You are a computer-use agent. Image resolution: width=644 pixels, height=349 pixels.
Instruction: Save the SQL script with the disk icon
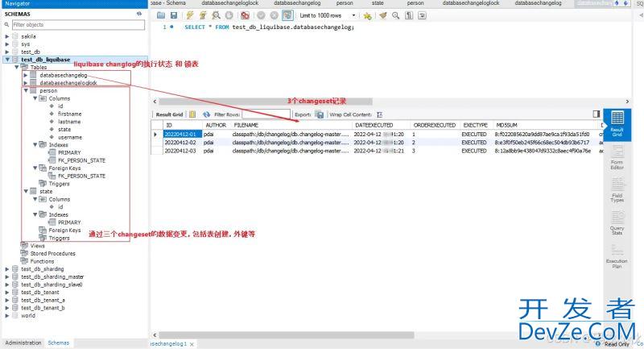click(174, 15)
